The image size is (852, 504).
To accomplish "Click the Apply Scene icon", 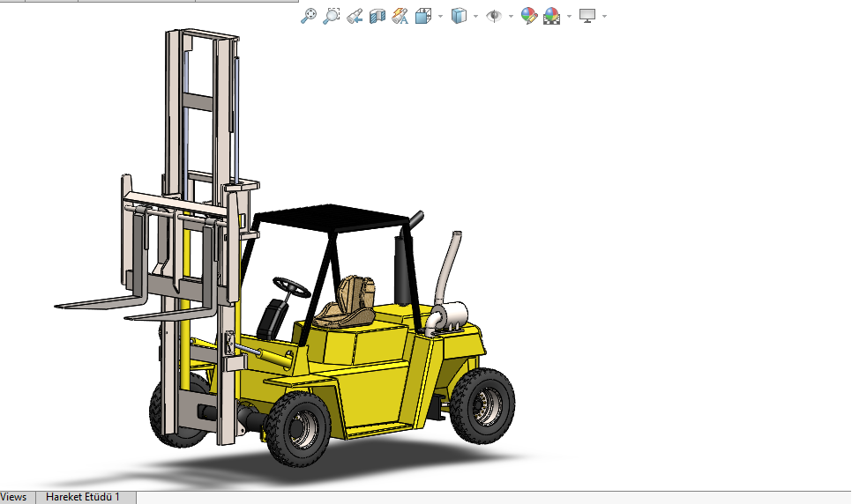I will [552, 15].
